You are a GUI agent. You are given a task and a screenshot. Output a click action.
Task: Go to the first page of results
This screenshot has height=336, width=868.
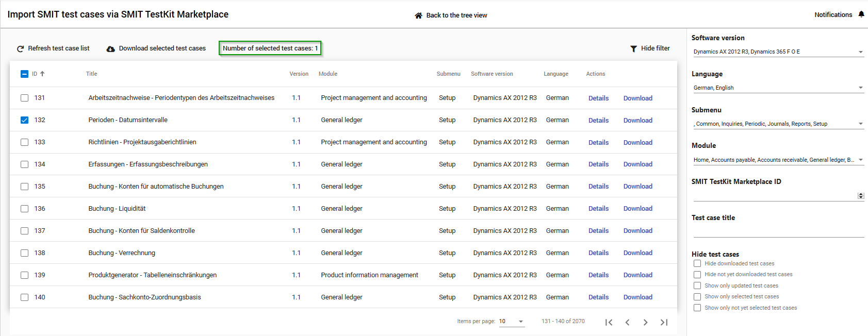[609, 322]
